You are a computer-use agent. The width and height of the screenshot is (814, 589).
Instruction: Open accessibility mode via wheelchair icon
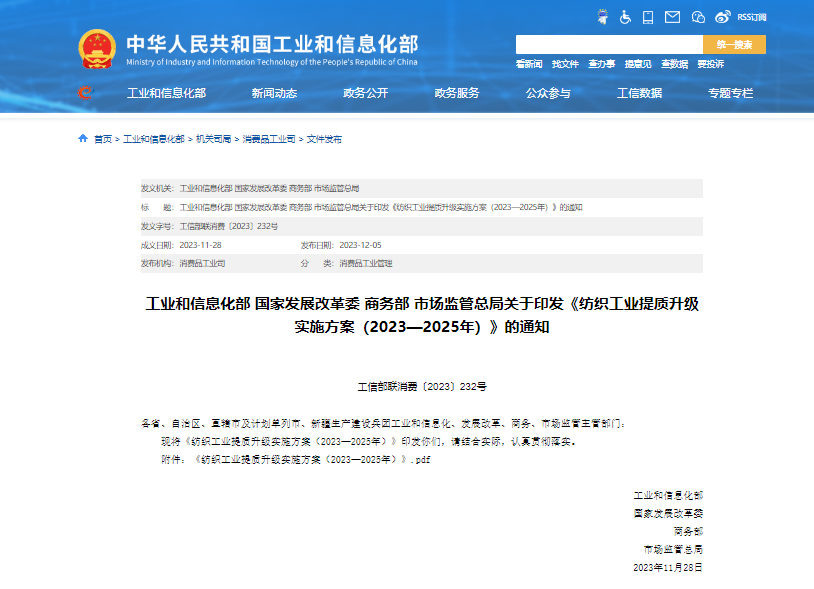(625, 16)
